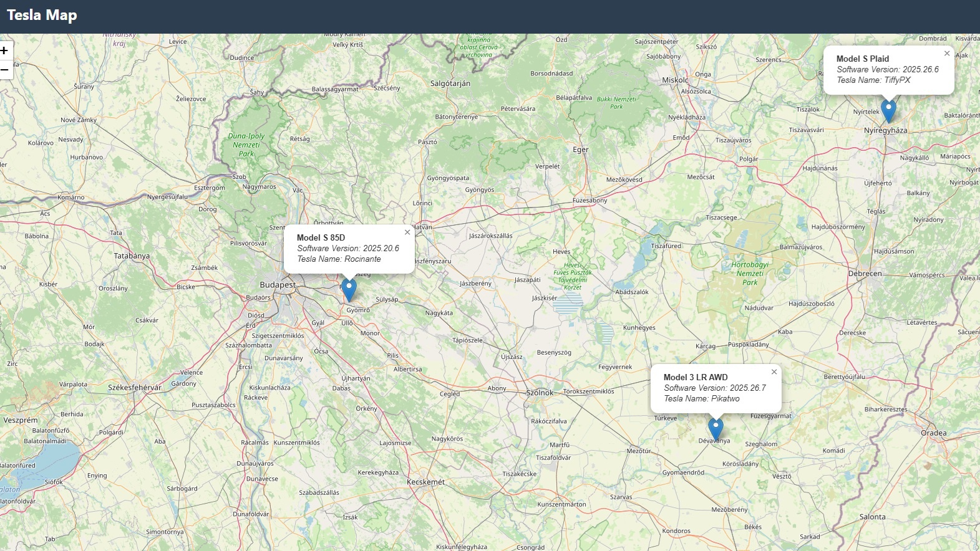Click the Karcag town label

coord(706,347)
